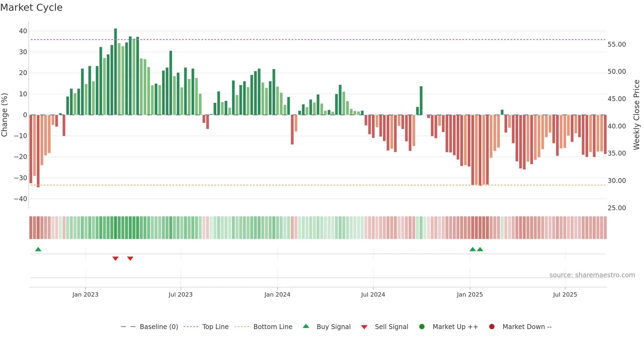644x362 pixels.
Task: Click the Top Line legend entry
Action: pyautogui.click(x=206, y=327)
